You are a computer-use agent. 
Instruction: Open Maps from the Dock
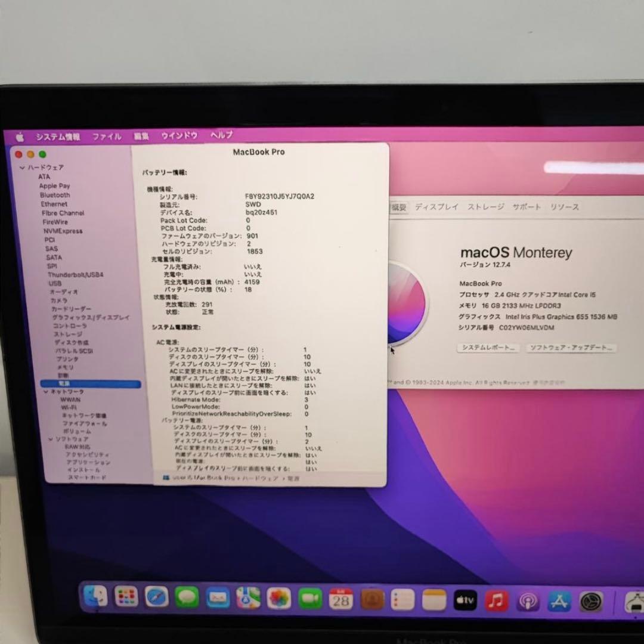248,598
